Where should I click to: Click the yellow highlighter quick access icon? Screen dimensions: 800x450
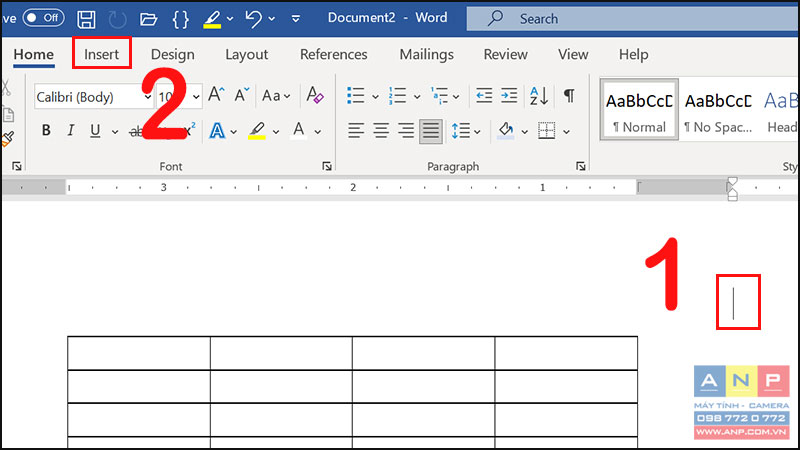[x=212, y=19]
